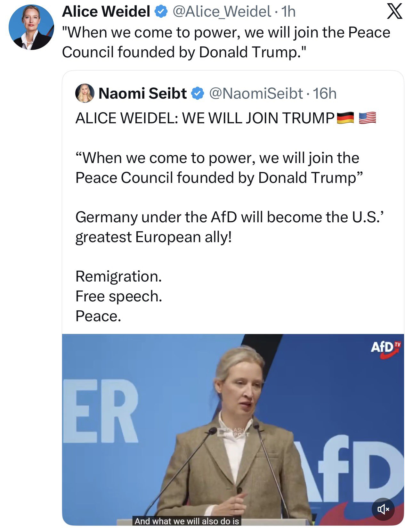
Task: Open the Alice Weidel display name
Action: coord(106,12)
